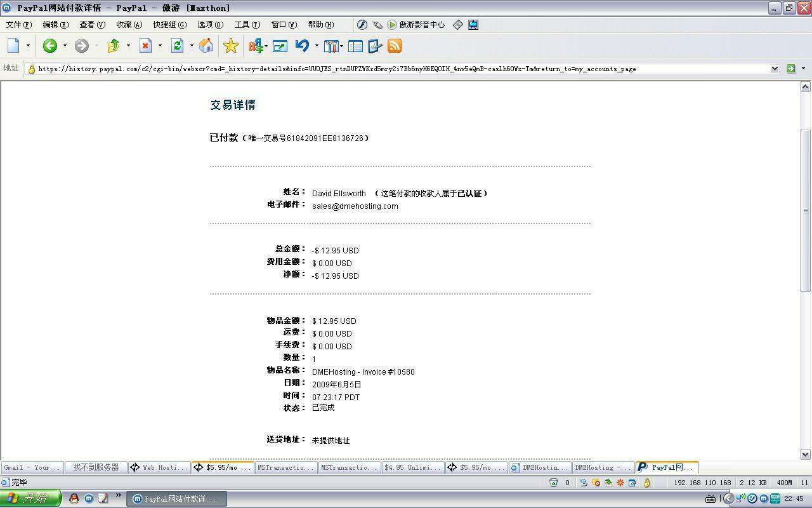The height and width of the screenshot is (508, 812).
Task: Expand the stop button dropdown arrow
Action: click(159, 46)
